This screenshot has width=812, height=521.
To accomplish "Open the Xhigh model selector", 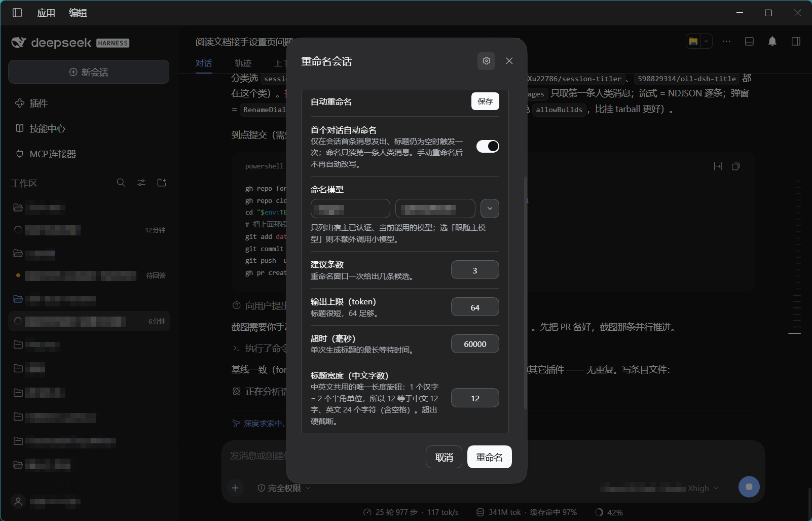I will [703, 488].
